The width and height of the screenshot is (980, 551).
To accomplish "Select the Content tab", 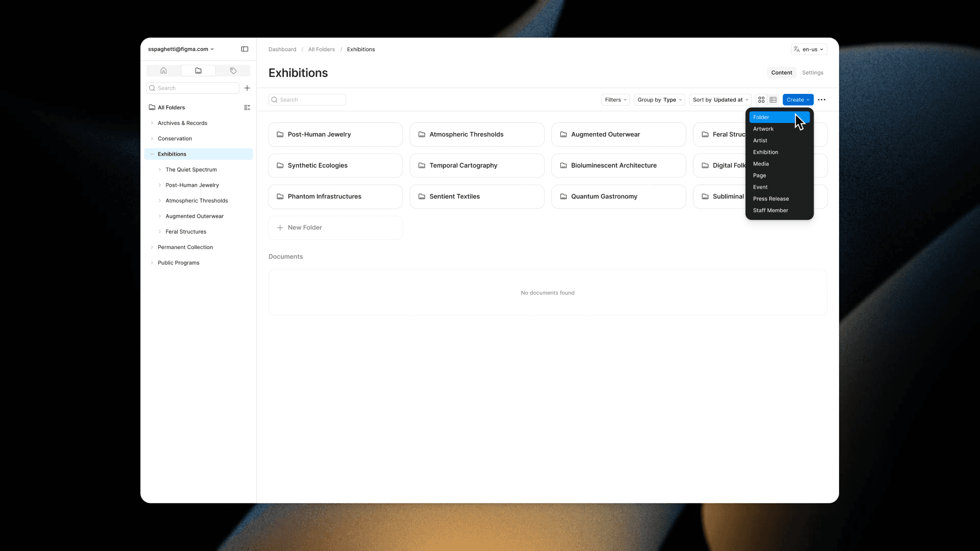I will click(x=781, y=73).
